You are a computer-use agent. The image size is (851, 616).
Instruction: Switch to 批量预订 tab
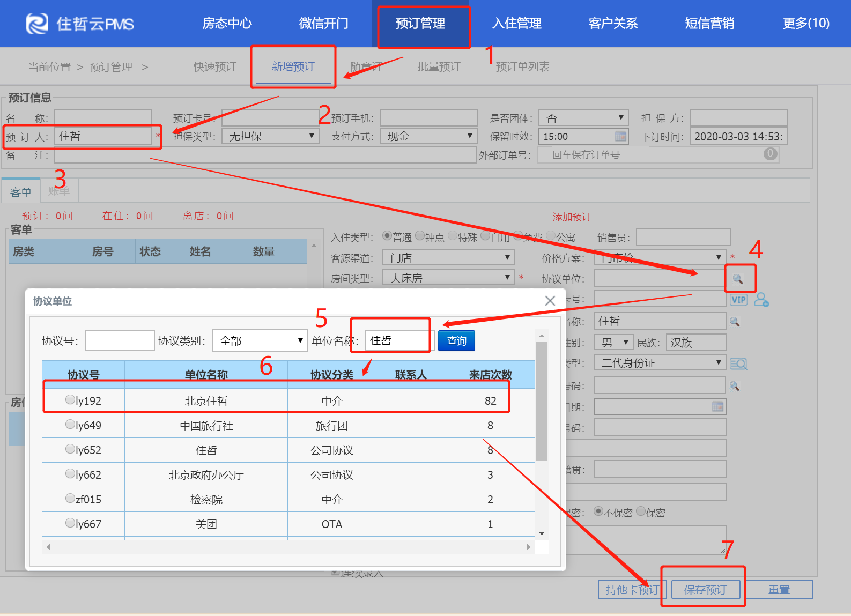click(x=439, y=66)
